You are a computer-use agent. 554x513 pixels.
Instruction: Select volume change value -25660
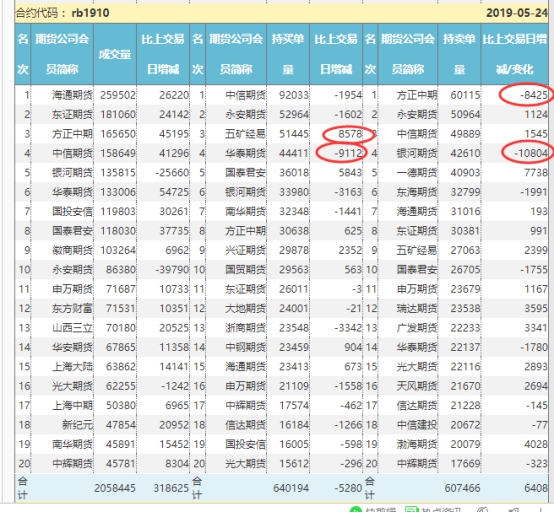click(x=172, y=173)
